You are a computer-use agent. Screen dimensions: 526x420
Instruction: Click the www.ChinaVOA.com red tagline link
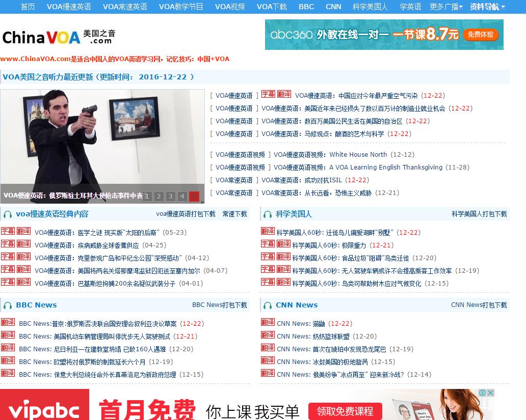115,59
